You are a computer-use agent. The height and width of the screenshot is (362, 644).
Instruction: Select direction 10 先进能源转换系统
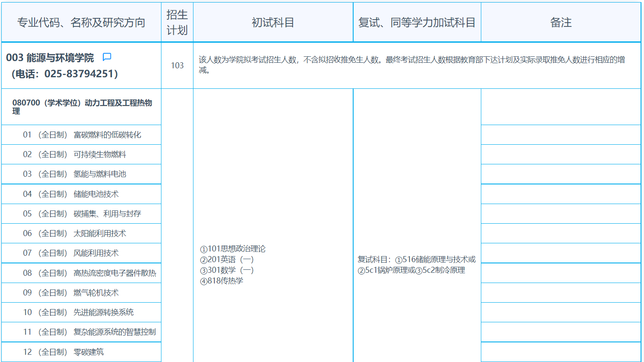click(82, 312)
